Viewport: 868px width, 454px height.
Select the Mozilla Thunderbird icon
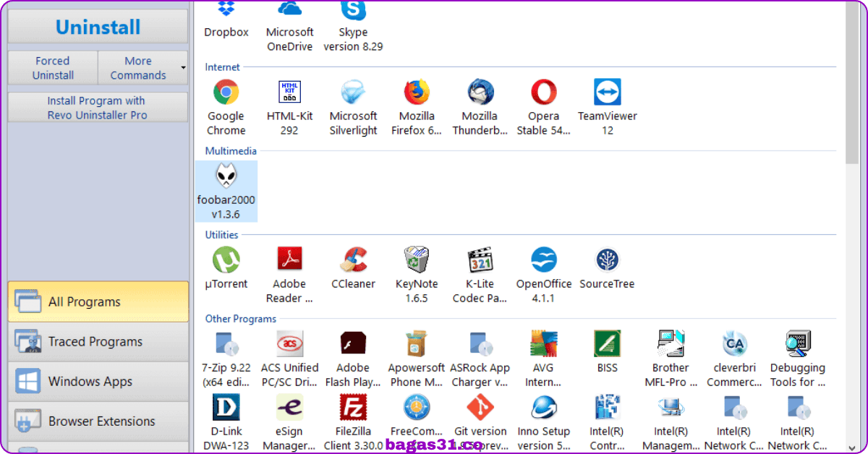click(x=480, y=93)
